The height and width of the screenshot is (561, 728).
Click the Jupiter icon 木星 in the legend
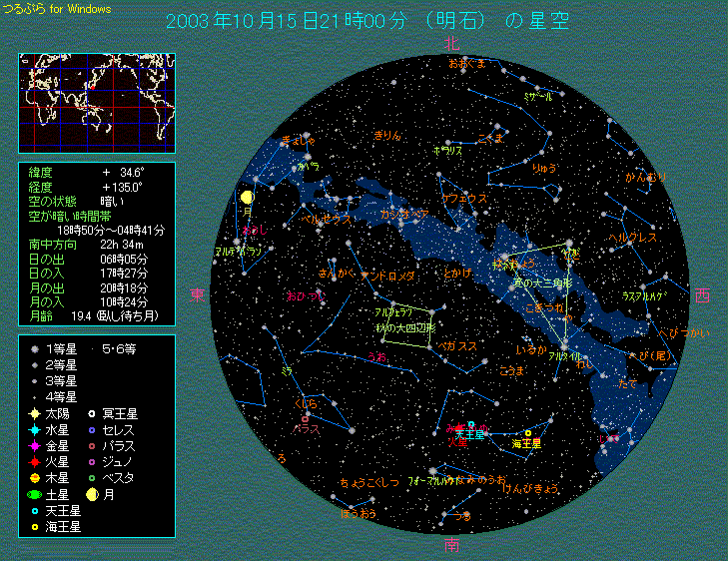pos(34,477)
